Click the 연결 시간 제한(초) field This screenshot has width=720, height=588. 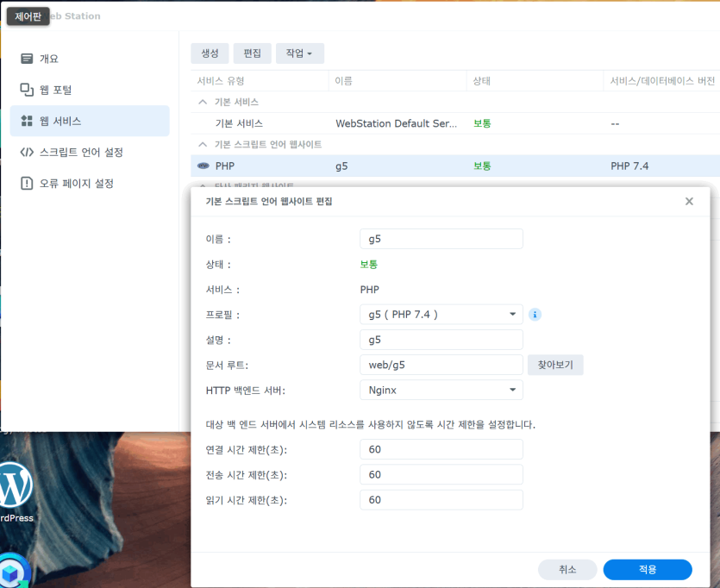point(441,449)
